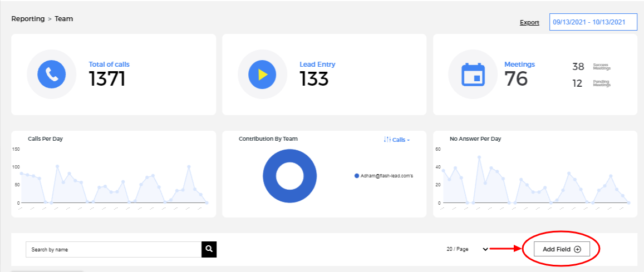Open the date range picker field
The width and height of the screenshot is (644, 272).
click(593, 22)
